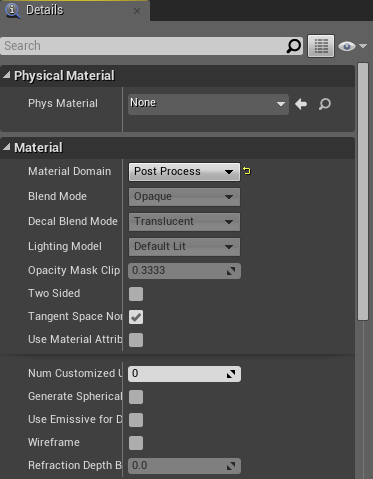Toggle the property matrix grid view button
This screenshot has width=373, height=479.
[x=321, y=46]
